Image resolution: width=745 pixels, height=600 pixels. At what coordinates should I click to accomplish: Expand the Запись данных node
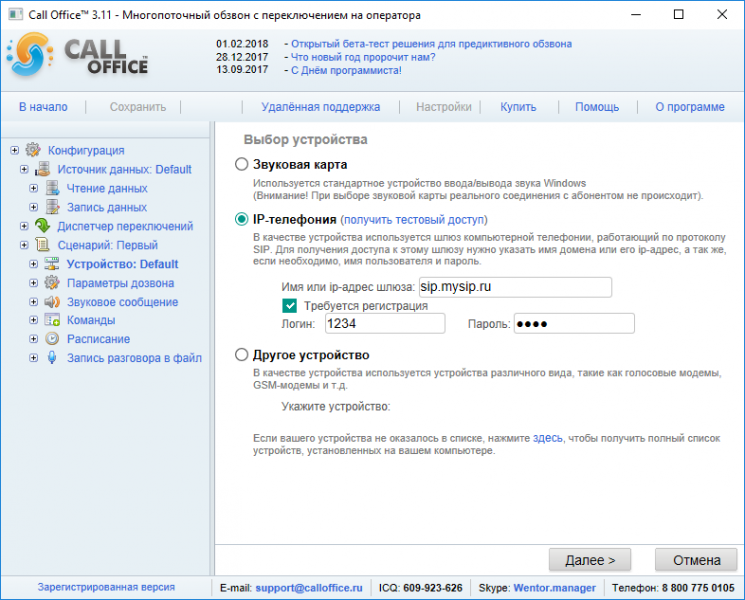click(33, 207)
